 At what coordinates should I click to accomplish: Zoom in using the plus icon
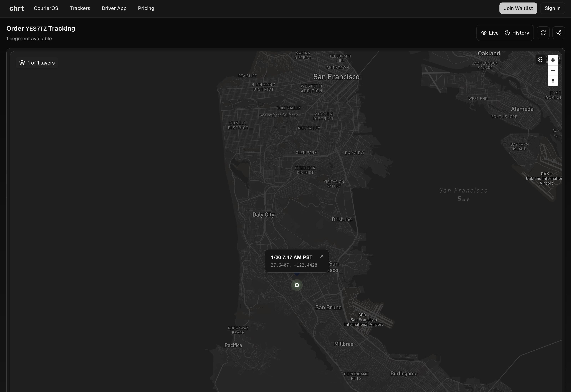(x=553, y=60)
